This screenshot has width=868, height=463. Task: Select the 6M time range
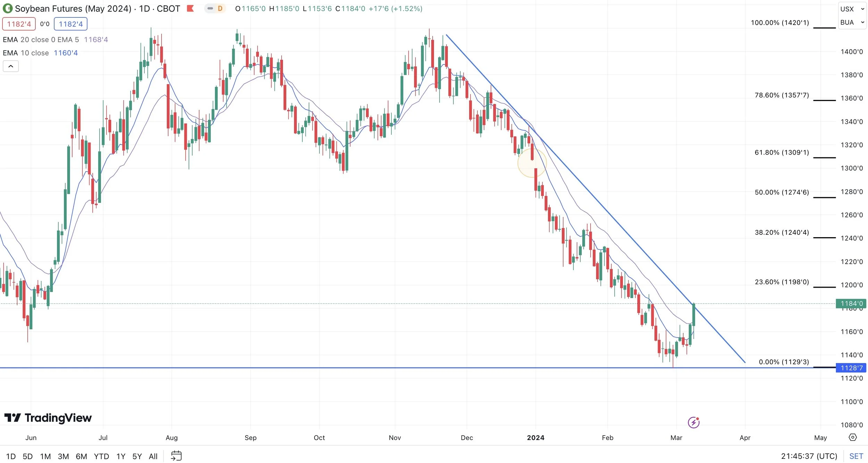81,456
